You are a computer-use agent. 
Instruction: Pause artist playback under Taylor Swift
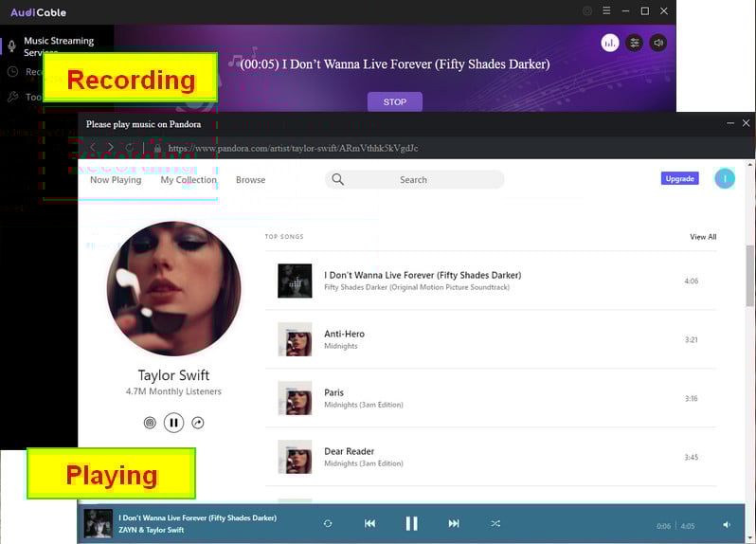173,423
